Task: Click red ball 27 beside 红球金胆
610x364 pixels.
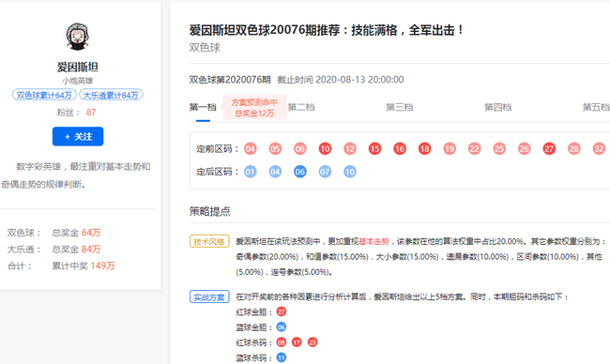Action: click(x=282, y=311)
